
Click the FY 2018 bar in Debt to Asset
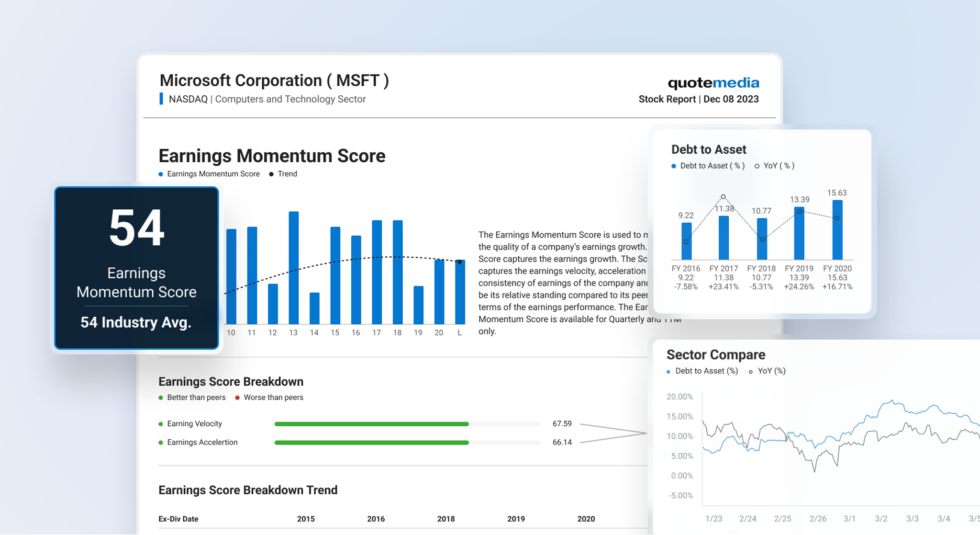click(x=762, y=239)
